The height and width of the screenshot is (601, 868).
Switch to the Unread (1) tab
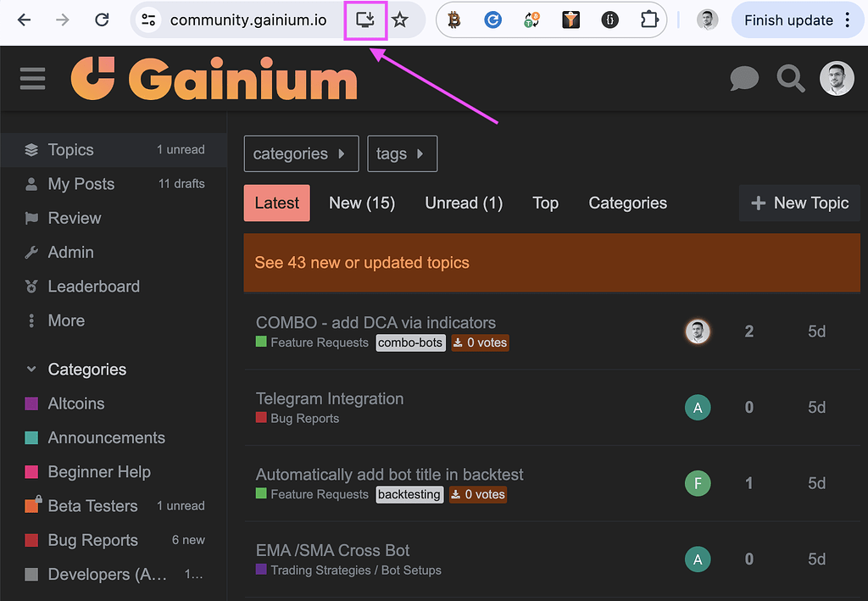click(x=463, y=203)
